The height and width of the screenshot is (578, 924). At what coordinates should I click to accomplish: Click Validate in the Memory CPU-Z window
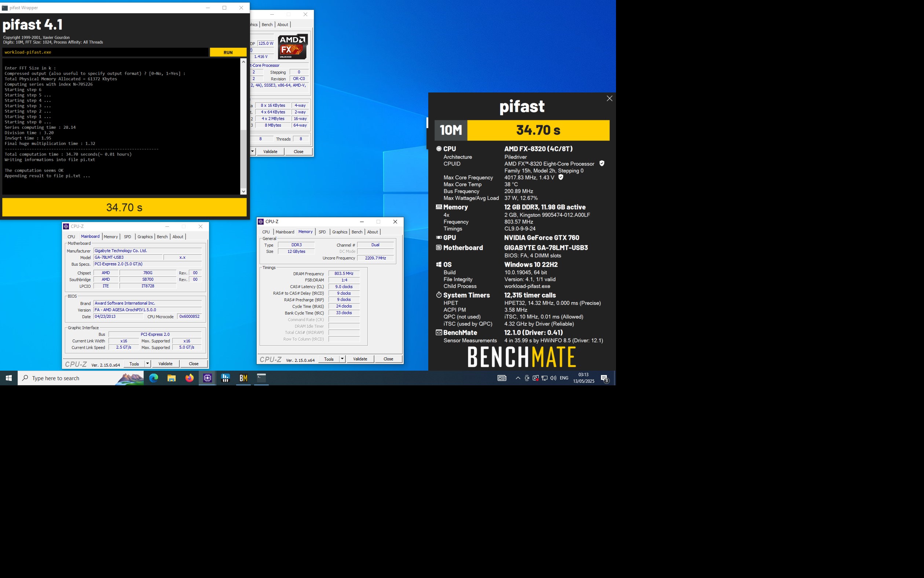pyautogui.click(x=360, y=359)
